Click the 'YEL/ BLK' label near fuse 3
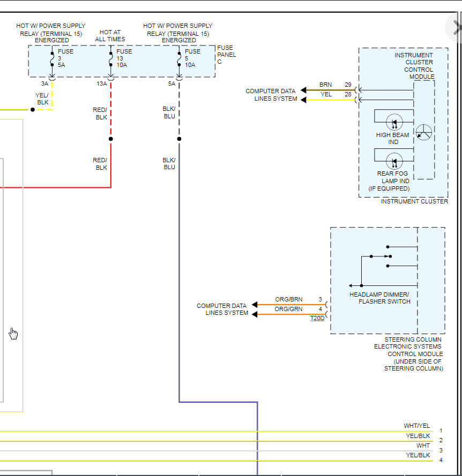The width and height of the screenshot is (462, 476). coord(42,99)
